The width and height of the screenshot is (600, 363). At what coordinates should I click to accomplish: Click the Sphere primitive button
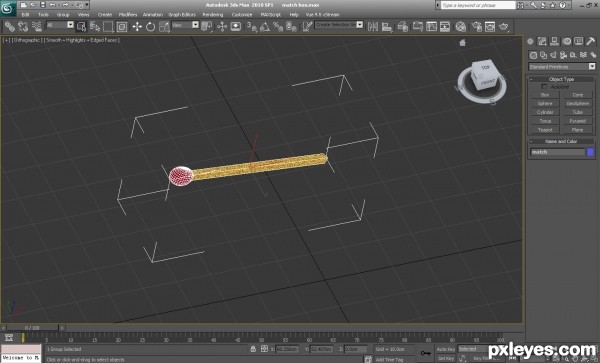545,104
